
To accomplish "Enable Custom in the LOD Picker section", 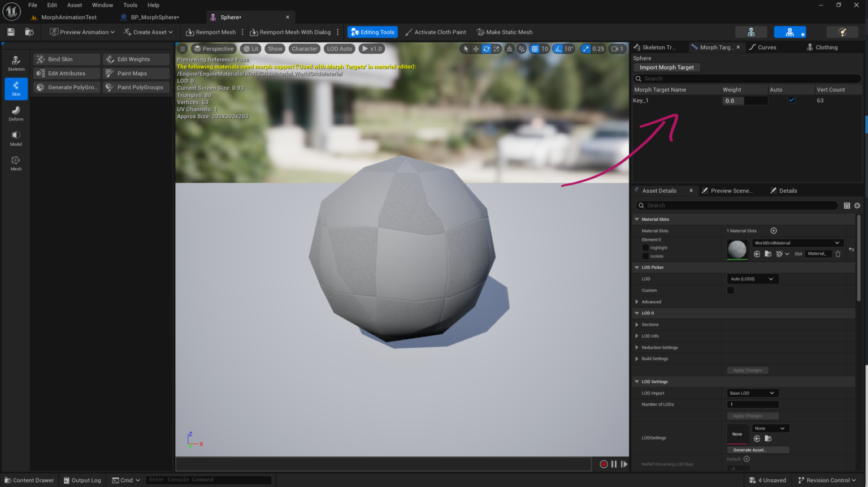I will [x=730, y=290].
